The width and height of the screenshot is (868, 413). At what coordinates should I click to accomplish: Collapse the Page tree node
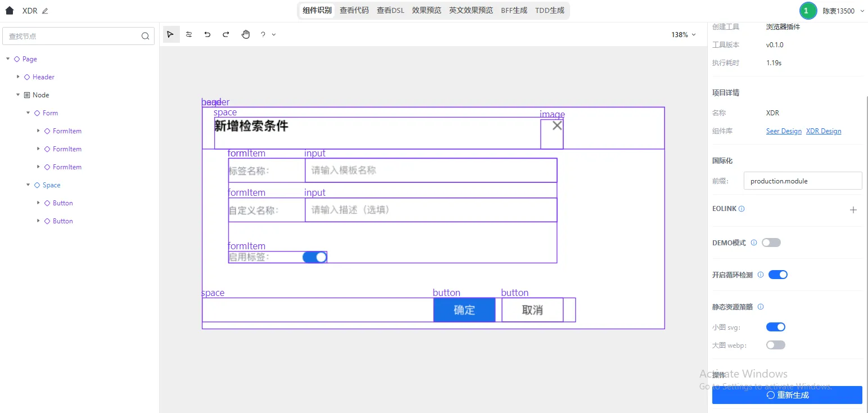pyautogui.click(x=8, y=59)
